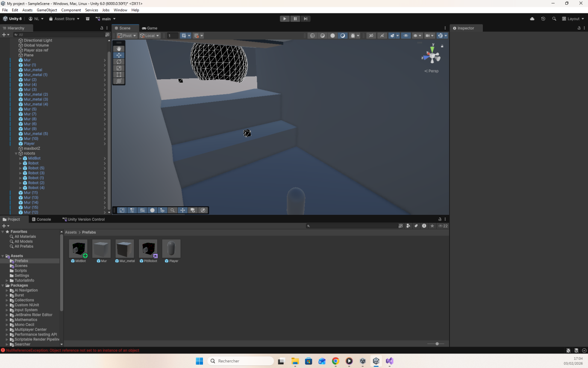Open the GameObject menu
The image size is (588, 368).
(47, 10)
